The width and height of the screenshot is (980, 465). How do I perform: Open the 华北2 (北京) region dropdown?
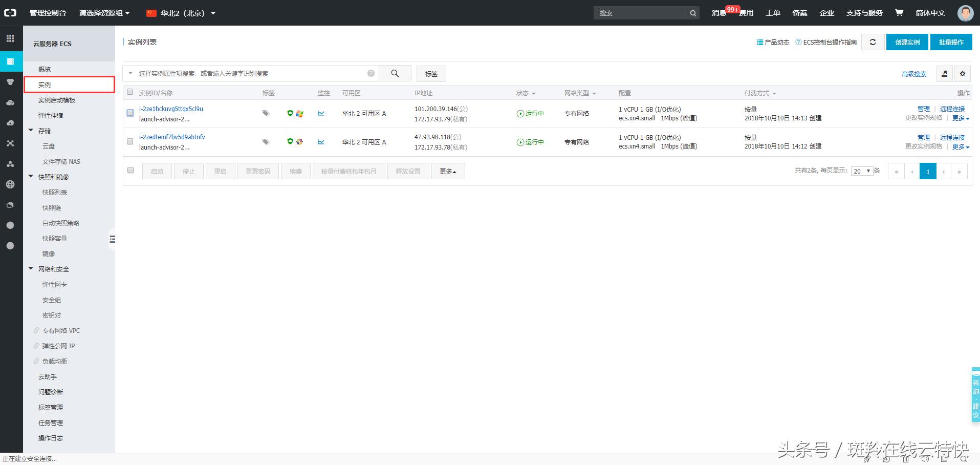pyautogui.click(x=181, y=13)
